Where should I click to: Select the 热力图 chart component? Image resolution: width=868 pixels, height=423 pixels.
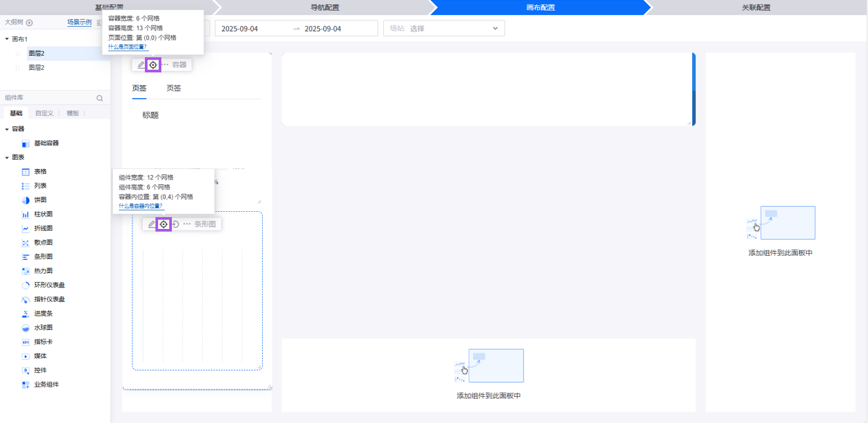[43, 271]
